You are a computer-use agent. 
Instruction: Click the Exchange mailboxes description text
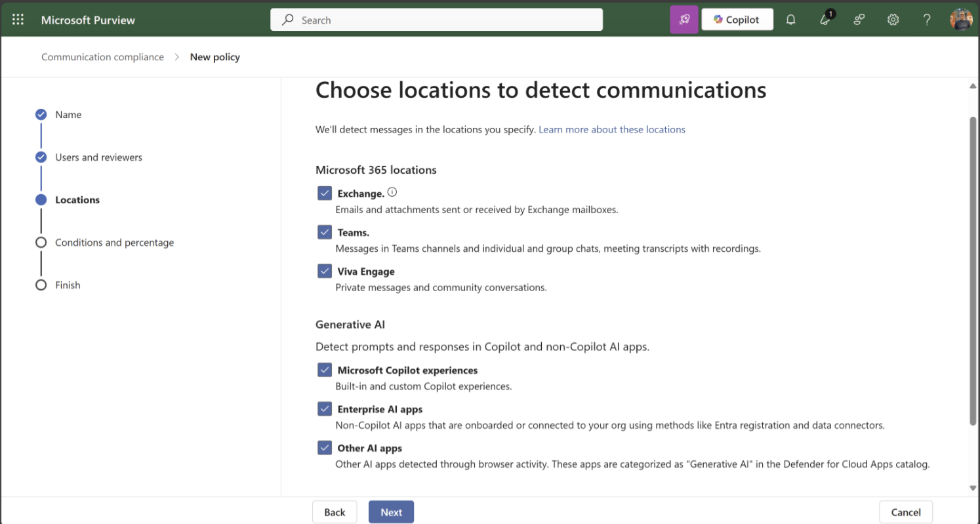coord(477,210)
